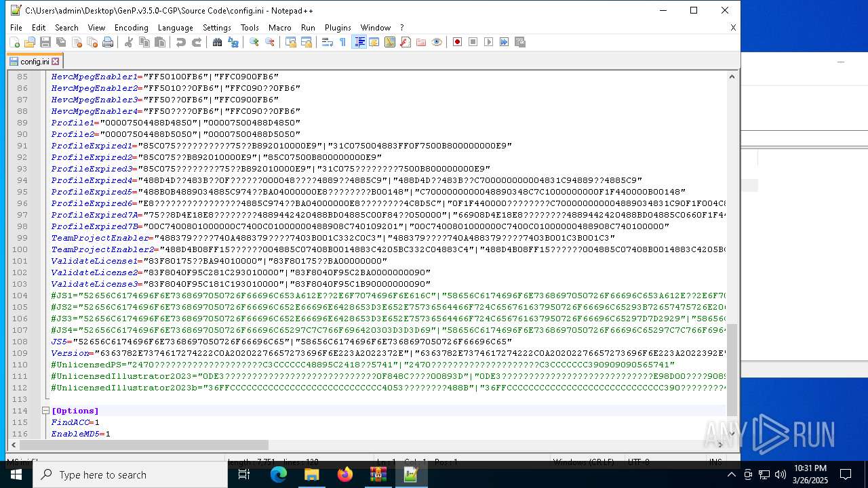Open Find with the binoculars icon

(x=218, y=42)
